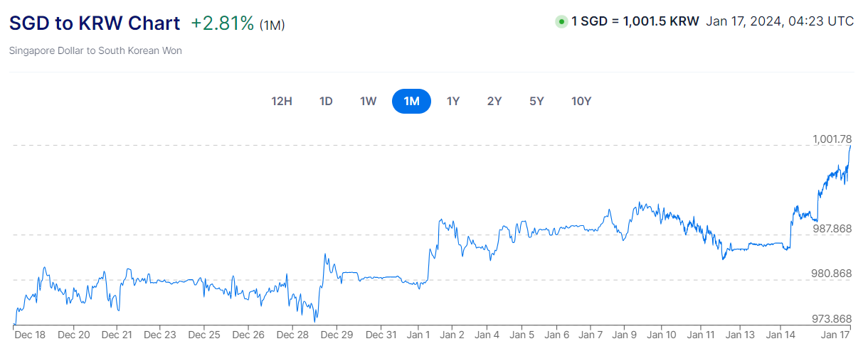Click the 1,001.78 price axis label
This screenshot has height=351, width=868.
[x=832, y=139]
